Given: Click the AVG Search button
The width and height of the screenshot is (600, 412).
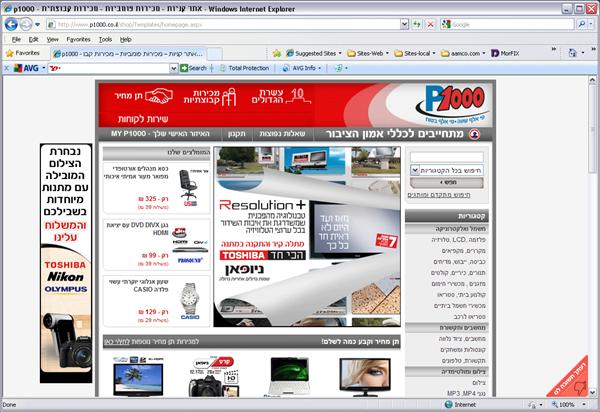Looking at the screenshot, I should [x=193, y=68].
